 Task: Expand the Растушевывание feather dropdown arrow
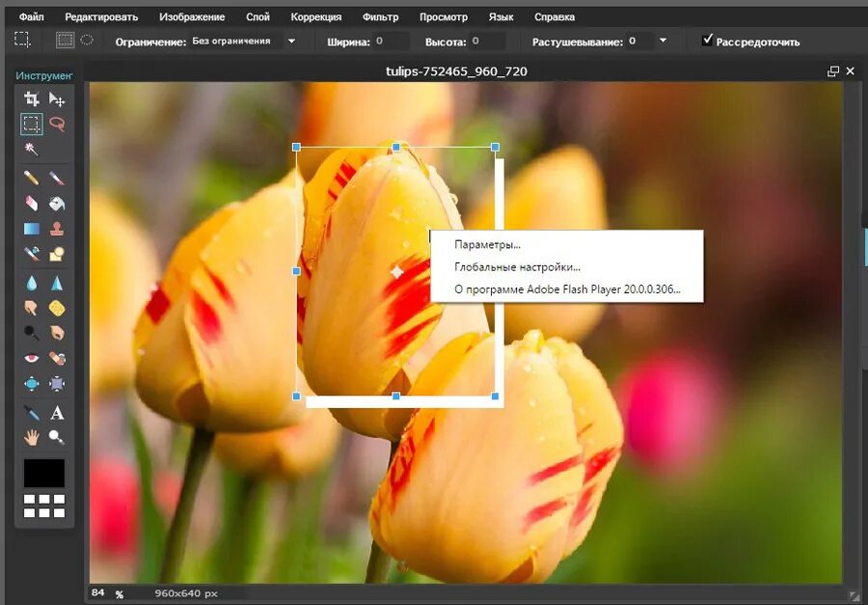click(663, 41)
